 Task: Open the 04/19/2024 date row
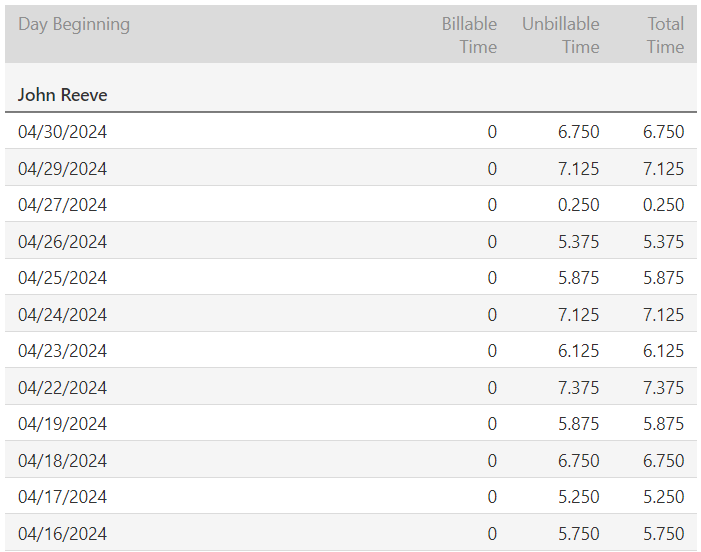(x=62, y=424)
